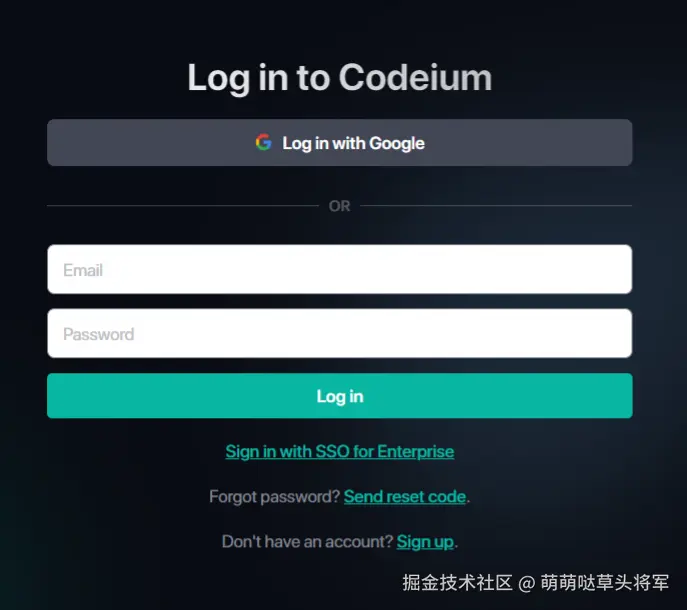Focus the Password input field

coord(340,333)
